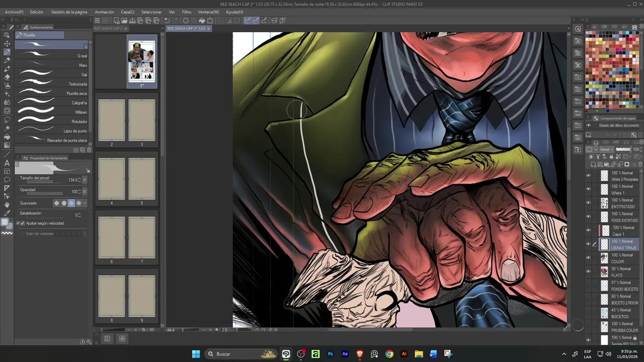Viewport: 644px width, 362px height.
Task: Toggle the Ajustar según velocidad checkbox
Action: [x=22, y=223]
